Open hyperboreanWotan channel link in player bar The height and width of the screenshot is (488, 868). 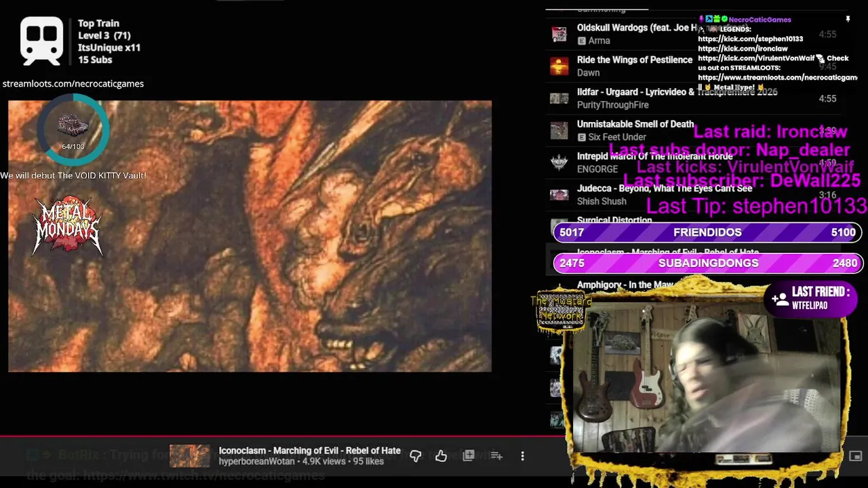[x=257, y=462]
